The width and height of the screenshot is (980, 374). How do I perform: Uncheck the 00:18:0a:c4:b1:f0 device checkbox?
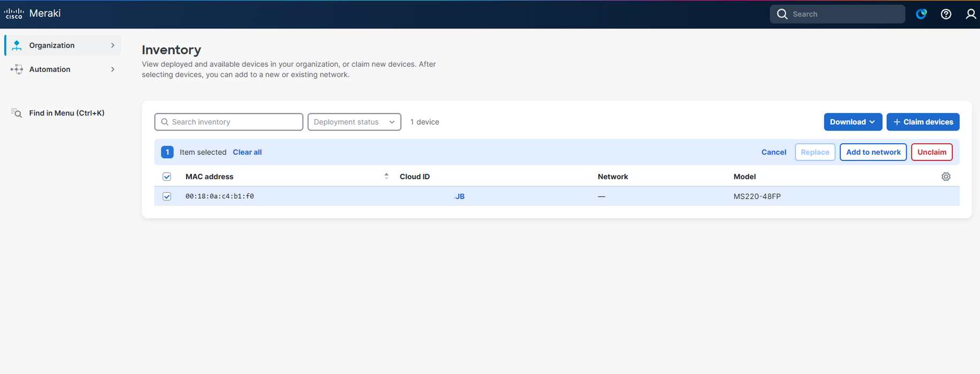(167, 197)
